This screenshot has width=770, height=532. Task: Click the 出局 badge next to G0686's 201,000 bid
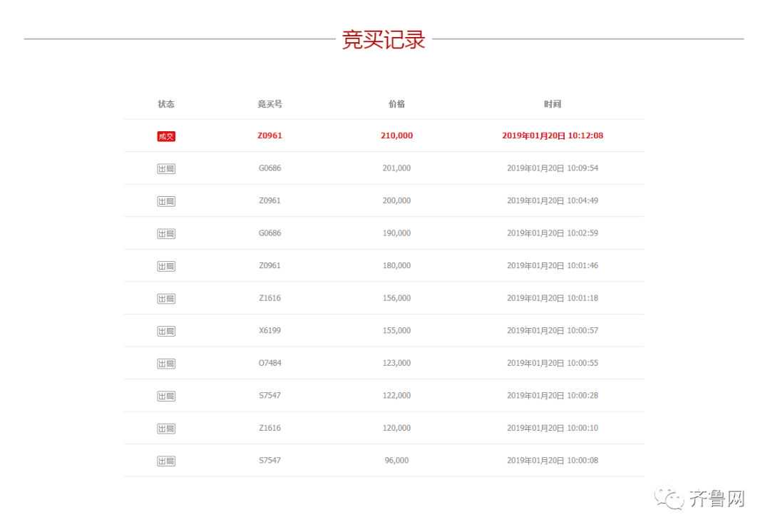pyautogui.click(x=166, y=168)
